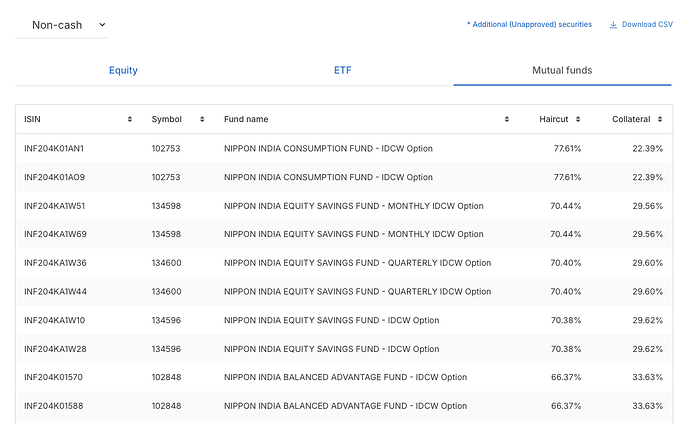Click collateral 29.62% in INF204KA1W28 row

click(x=647, y=349)
